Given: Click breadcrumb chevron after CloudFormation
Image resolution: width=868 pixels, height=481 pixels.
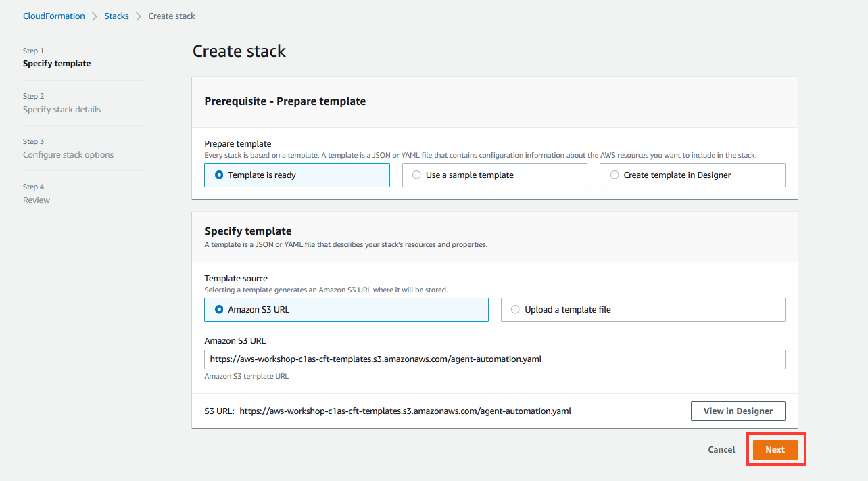Looking at the screenshot, I should point(95,16).
